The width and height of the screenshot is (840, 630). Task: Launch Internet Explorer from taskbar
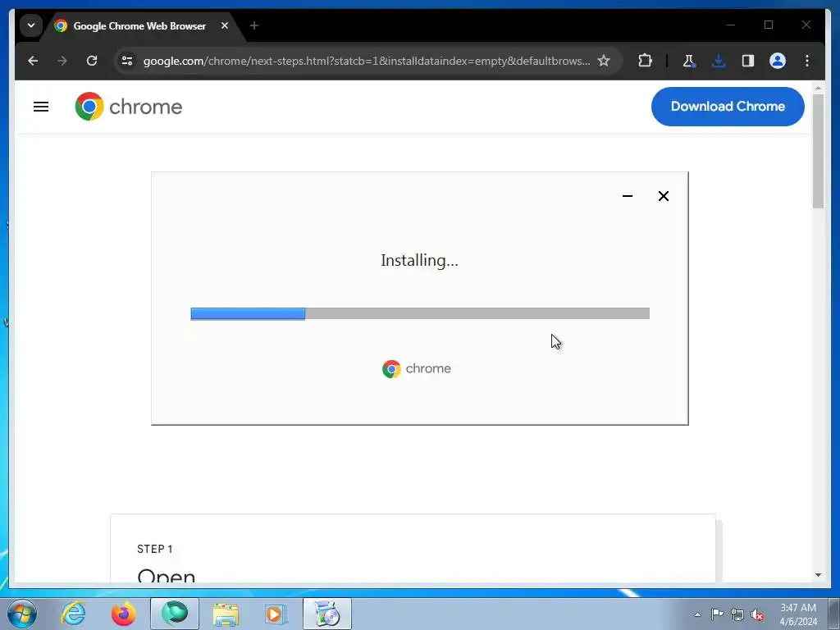tap(73, 614)
